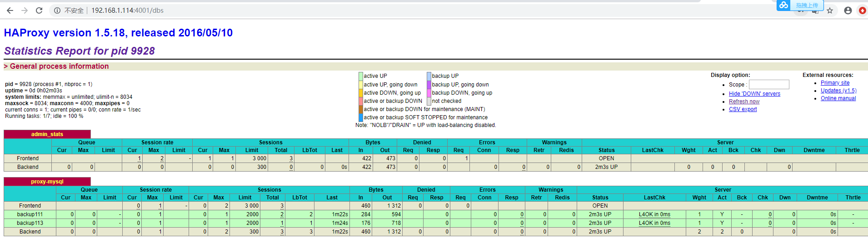
Task: Go forward in browser history
Action: pyautogui.click(x=25, y=10)
